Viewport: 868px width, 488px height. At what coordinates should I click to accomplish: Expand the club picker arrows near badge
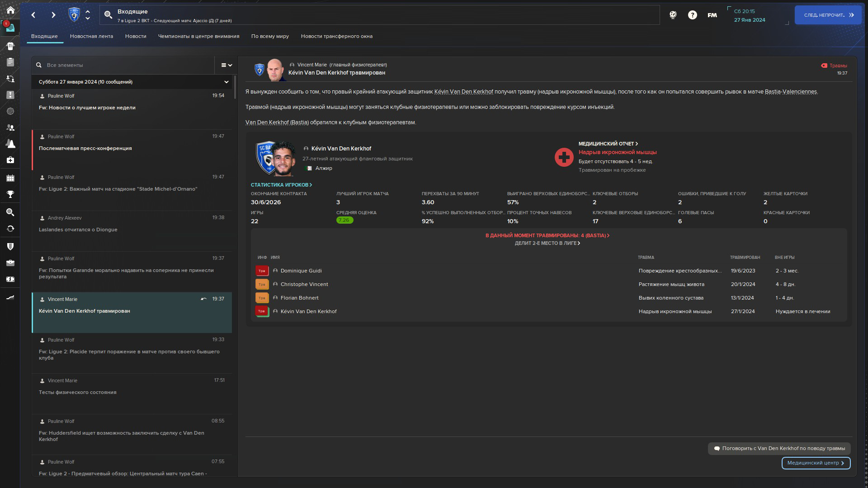pyautogui.click(x=88, y=15)
